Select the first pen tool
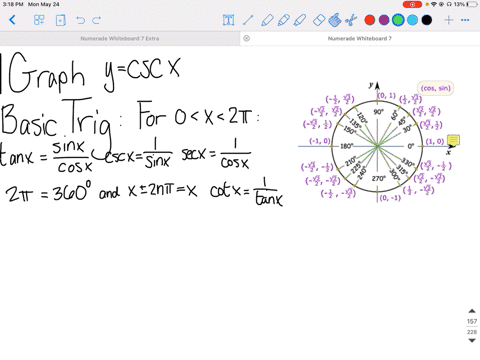Viewport: 480px width, 360px height. pos(267,20)
